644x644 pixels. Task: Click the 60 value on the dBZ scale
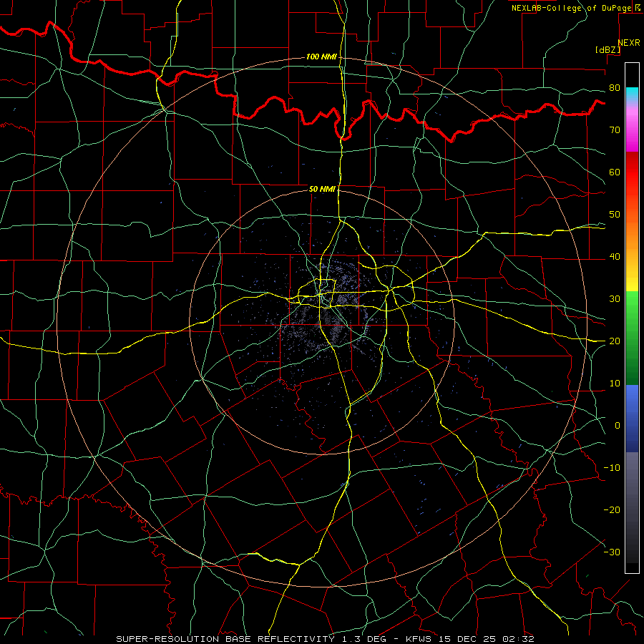615,172
